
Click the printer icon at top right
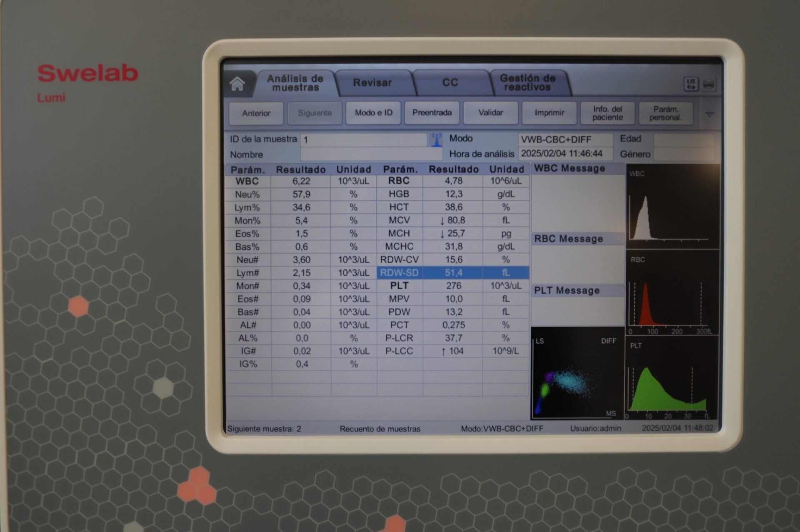pos(709,85)
